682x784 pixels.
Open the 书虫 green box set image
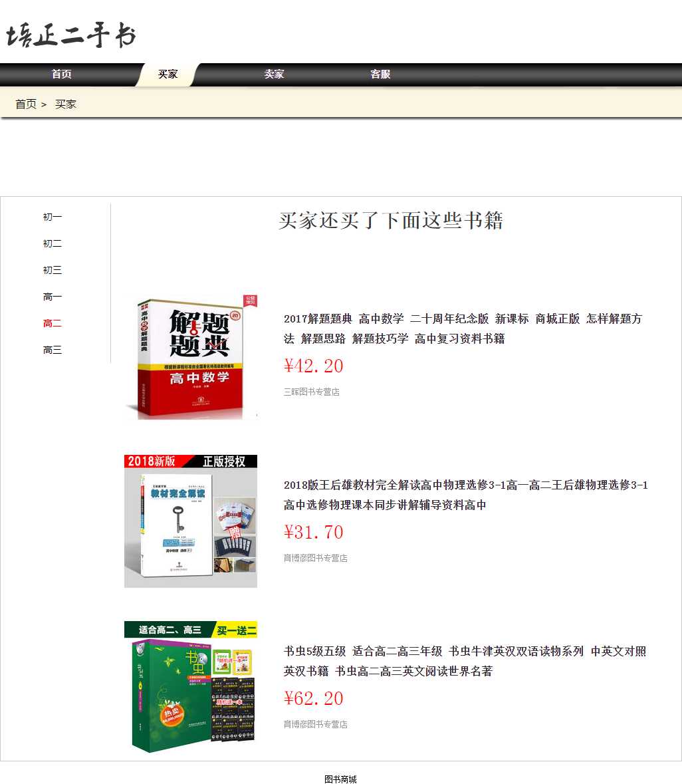pyautogui.click(x=191, y=687)
